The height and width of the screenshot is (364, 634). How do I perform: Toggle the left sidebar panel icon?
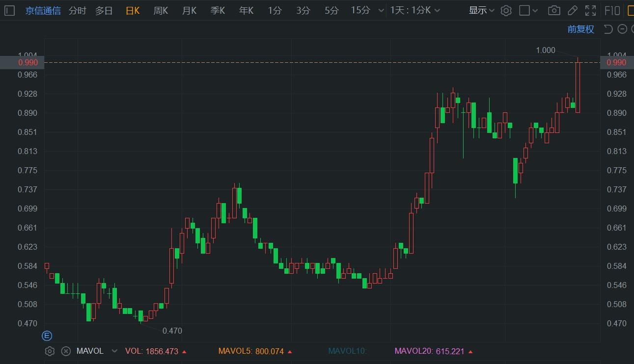[10, 10]
